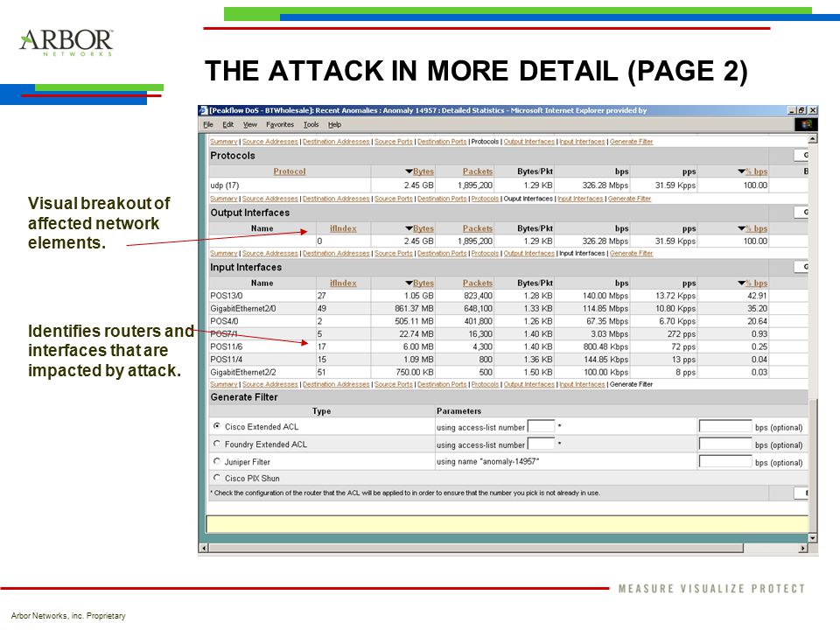Select the POS13/0 interface name
The height and width of the screenshot is (630, 840).
point(226,296)
